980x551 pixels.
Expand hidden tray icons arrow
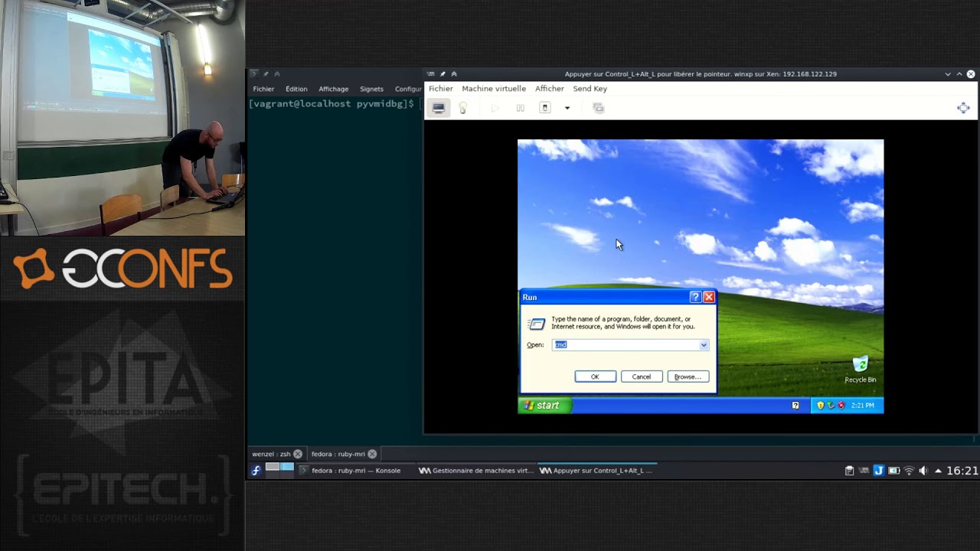coord(938,471)
